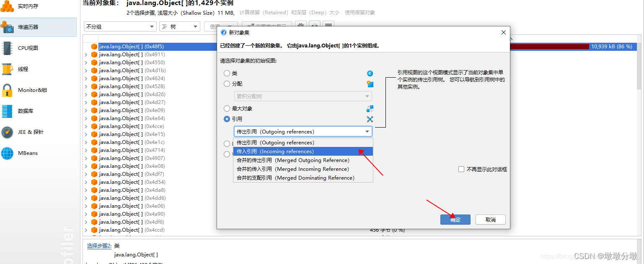Click the blue class icon beside 类

click(x=370, y=73)
